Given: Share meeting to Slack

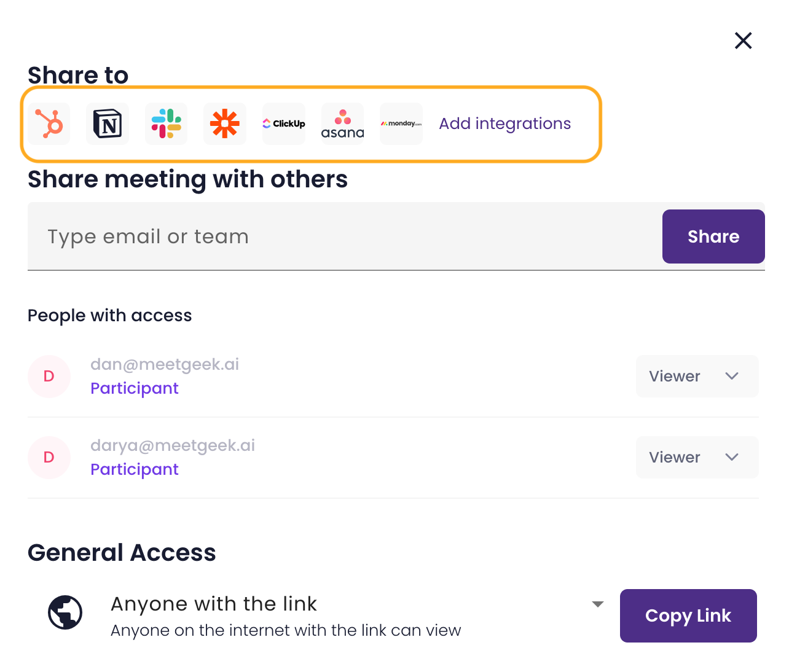Looking at the screenshot, I should (167, 123).
